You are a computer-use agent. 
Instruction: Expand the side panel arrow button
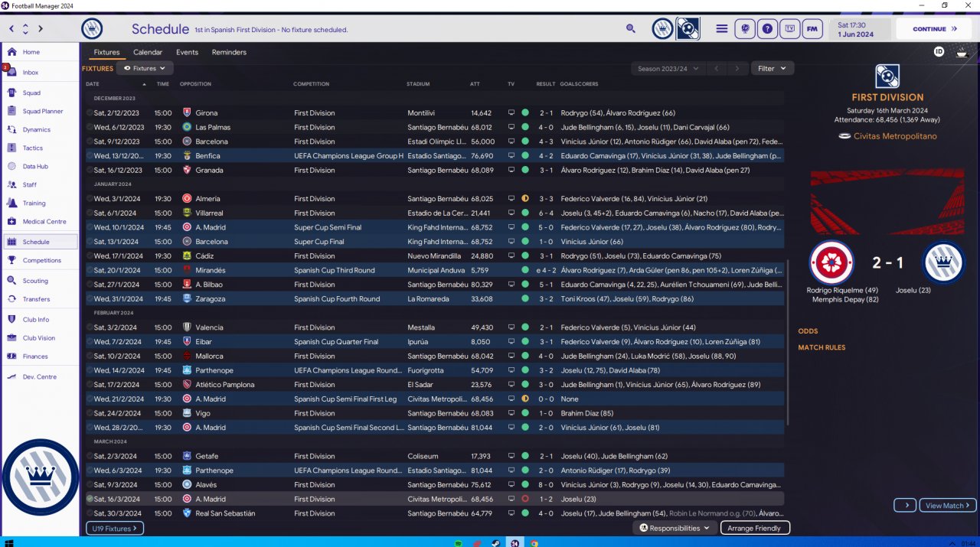pos(905,505)
